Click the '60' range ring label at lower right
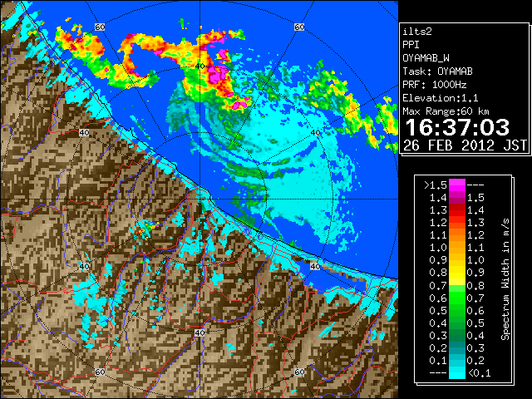Image resolution: width=532 pixels, height=399 pixels. [299, 372]
